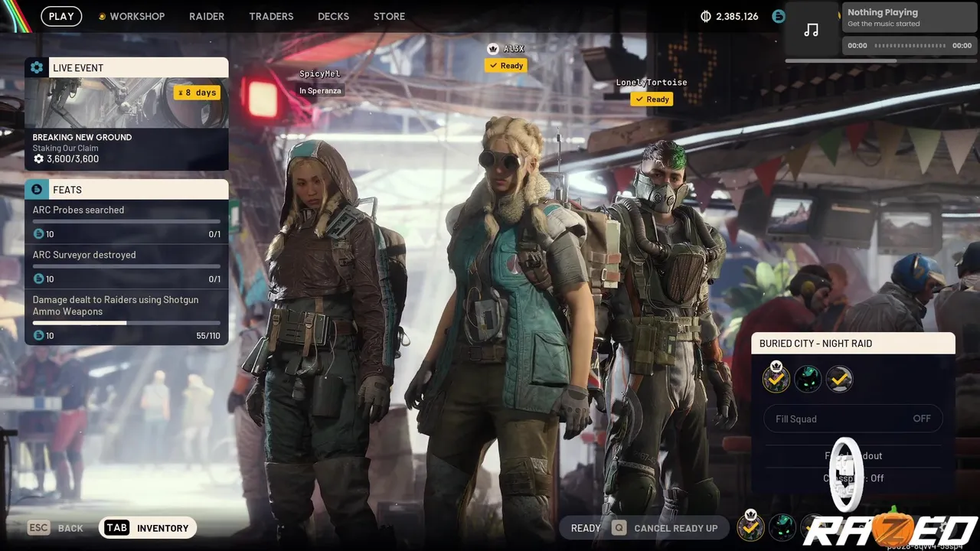The image size is (980, 551).
Task: Click the READY status label
Action: click(x=586, y=528)
